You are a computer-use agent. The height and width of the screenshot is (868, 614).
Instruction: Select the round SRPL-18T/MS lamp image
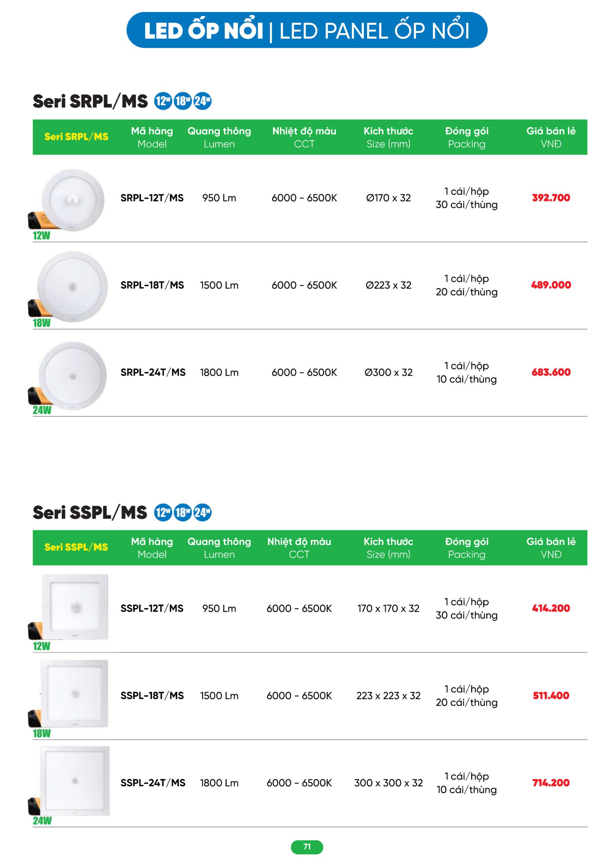[x=73, y=287]
